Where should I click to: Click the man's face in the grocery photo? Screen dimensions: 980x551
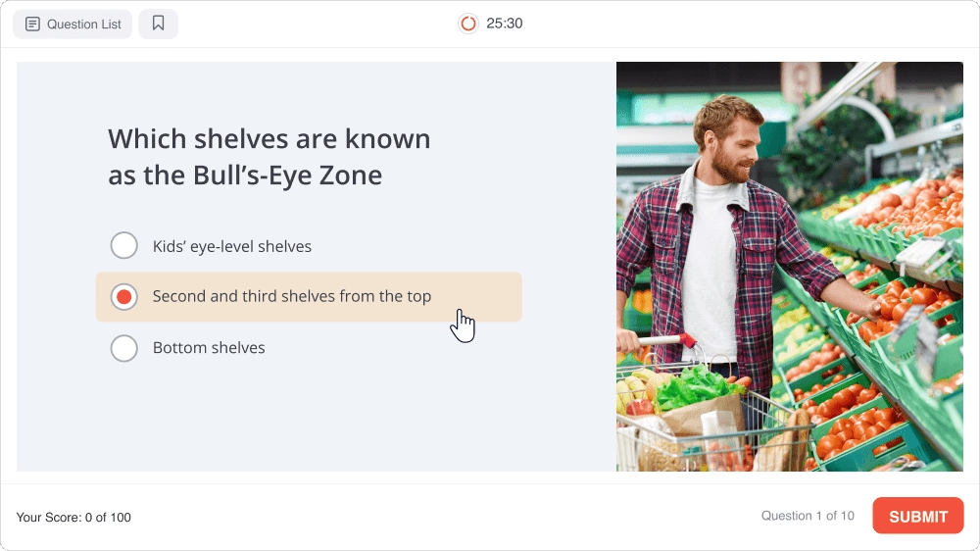(x=732, y=149)
